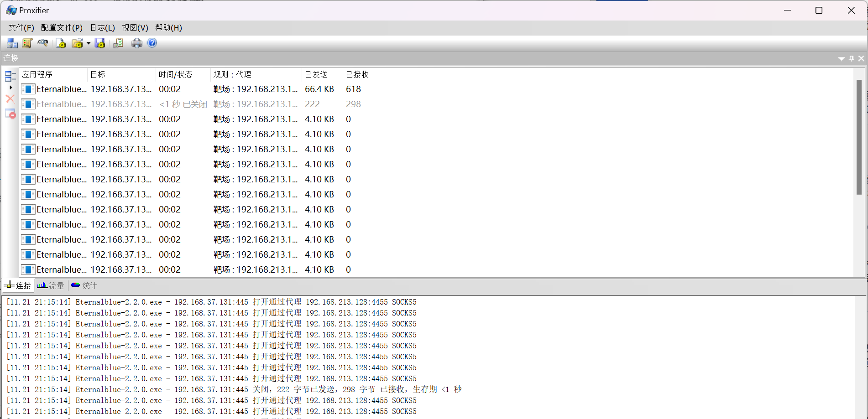This screenshot has width=868, height=419.
Task: Open Proxification Rules scroll icon
Action: pos(27,43)
